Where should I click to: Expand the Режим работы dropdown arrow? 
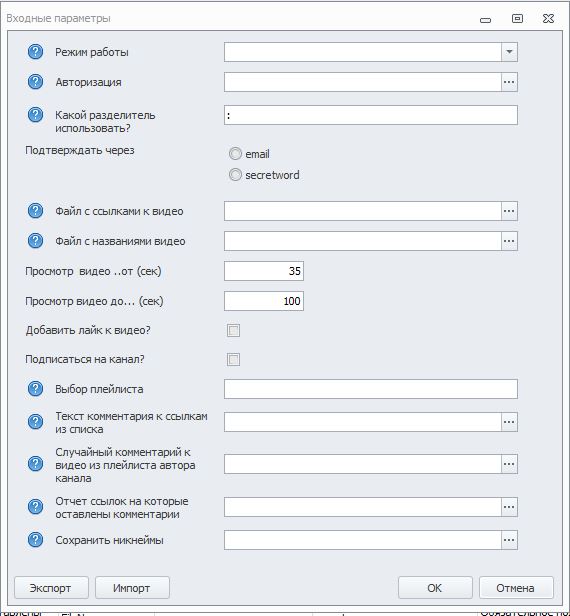coord(509,52)
